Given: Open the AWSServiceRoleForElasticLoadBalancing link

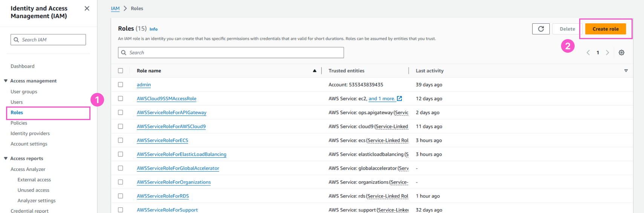Looking at the screenshot, I should [181, 154].
